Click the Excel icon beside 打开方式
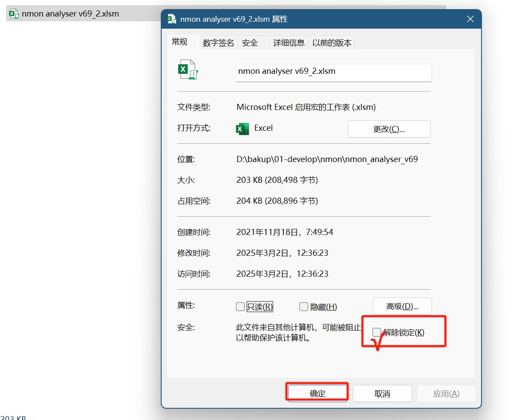The height and width of the screenshot is (420, 518). click(x=242, y=128)
